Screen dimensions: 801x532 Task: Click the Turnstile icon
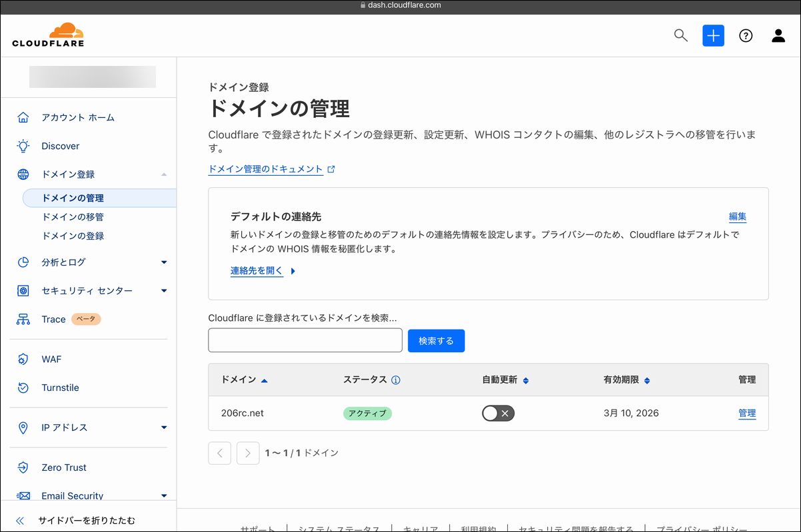pos(23,388)
